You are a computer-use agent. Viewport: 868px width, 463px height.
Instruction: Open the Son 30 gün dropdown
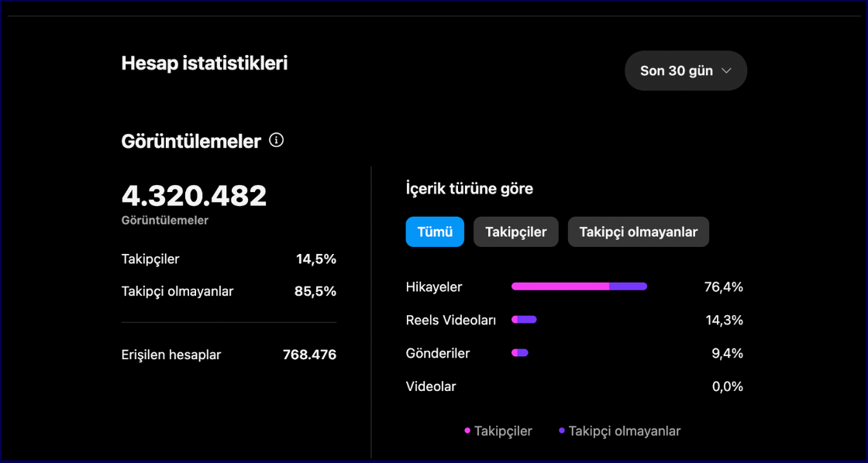(x=686, y=70)
